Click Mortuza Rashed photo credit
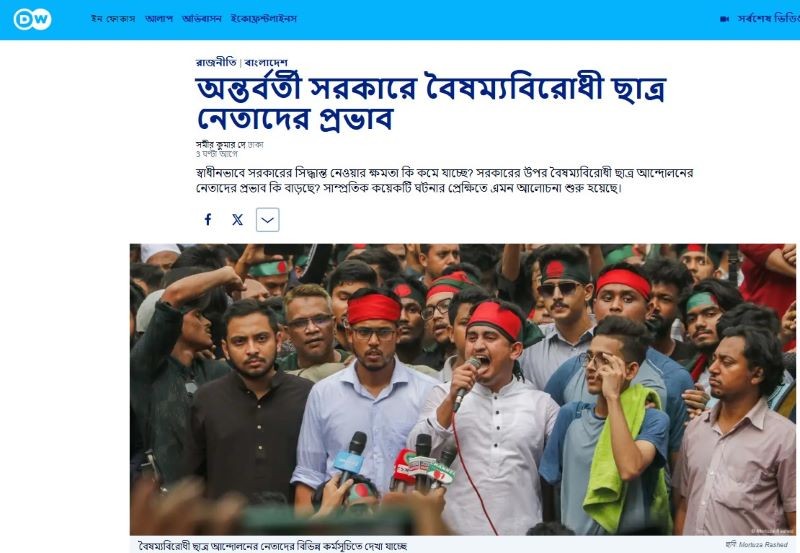The height and width of the screenshot is (553, 800). click(763, 545)
